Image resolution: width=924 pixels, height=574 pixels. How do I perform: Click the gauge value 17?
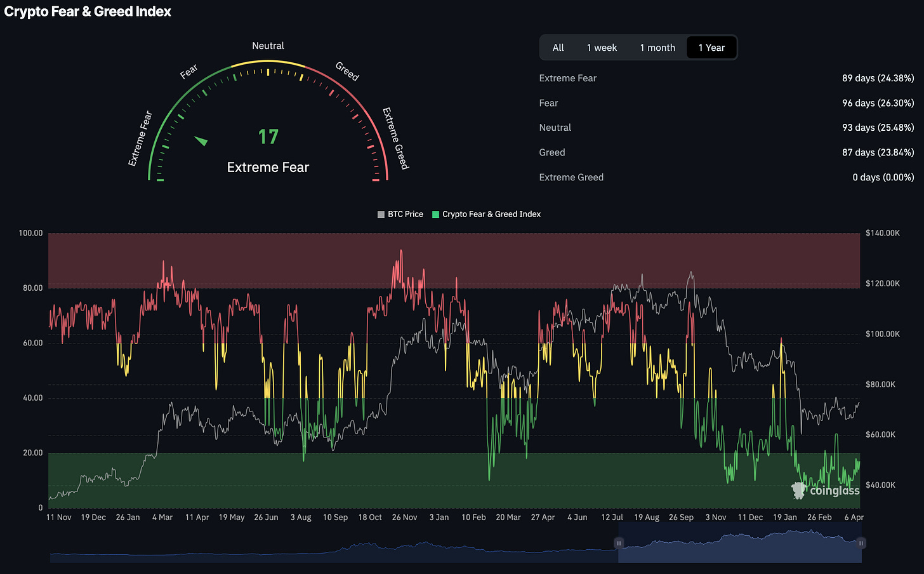[268, 137]
